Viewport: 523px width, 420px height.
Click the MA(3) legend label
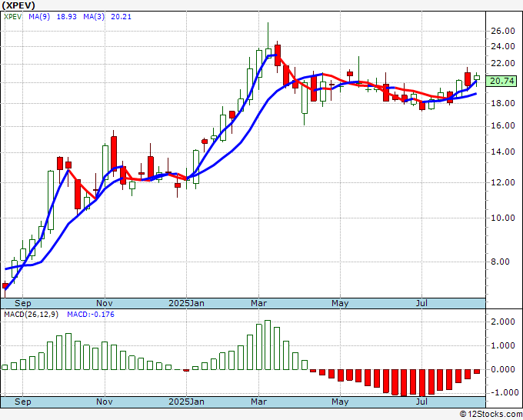click(x=94, y=17)
